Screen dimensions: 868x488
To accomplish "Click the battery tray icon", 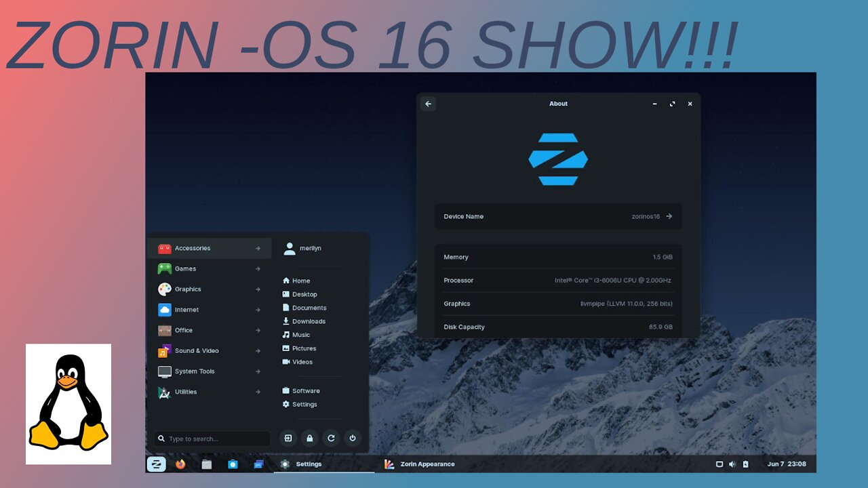I will pyautogui.click(x=745, y=464).
